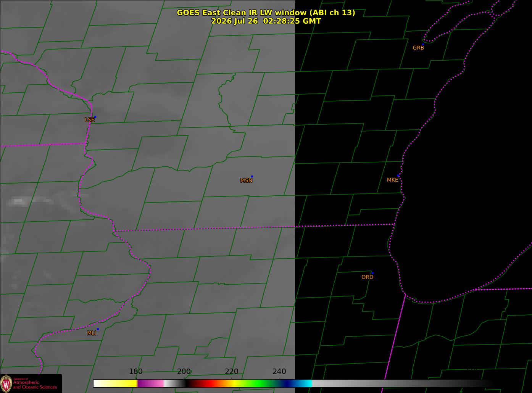Click the MSN station marker dot
This screenshot has height=393, width=532.
coord(252,176)
